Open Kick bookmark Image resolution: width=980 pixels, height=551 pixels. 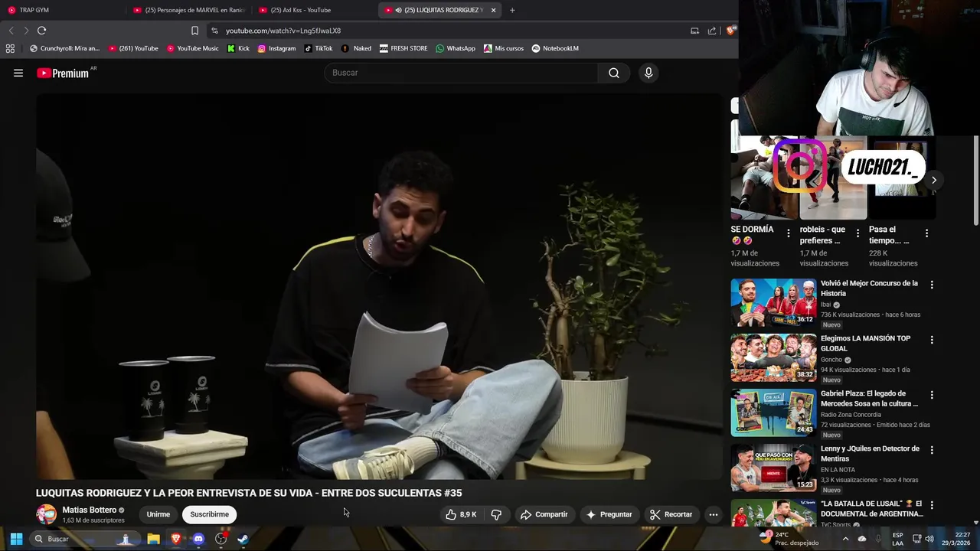(x=238, y=48)
